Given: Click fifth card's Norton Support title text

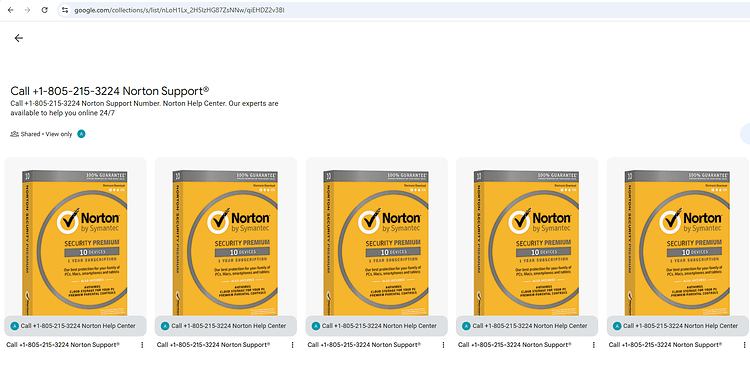Looking at the screenshot, I should click(665, 345).
